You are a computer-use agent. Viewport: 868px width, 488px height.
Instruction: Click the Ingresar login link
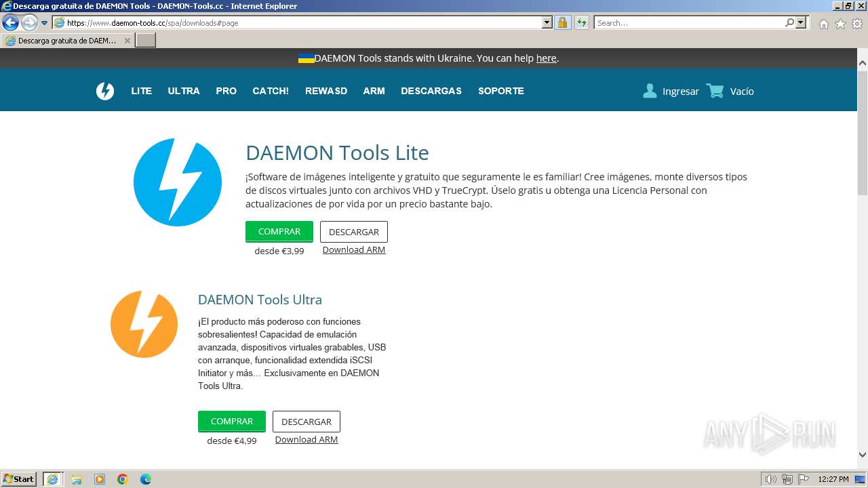pos(681,91)
